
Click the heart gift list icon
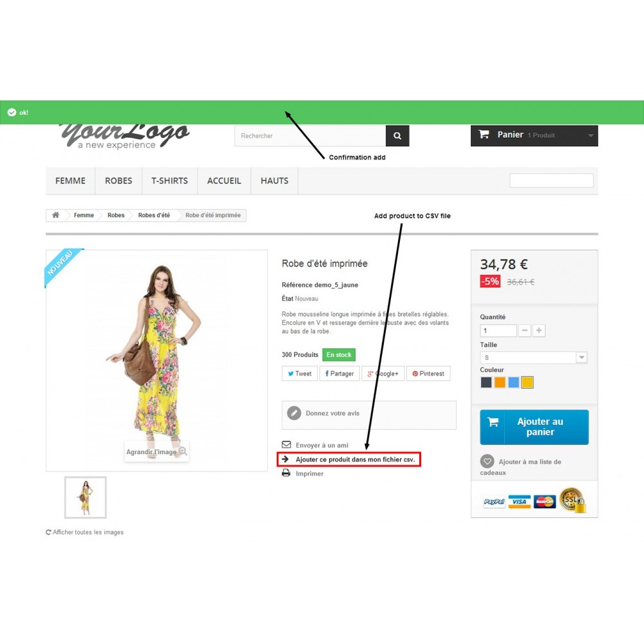[487, 461]
